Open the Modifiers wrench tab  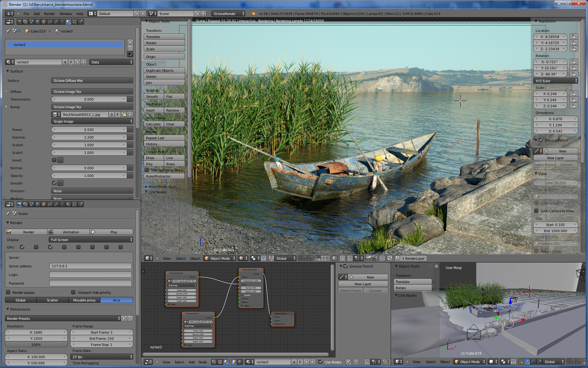(x=56, y=22)
